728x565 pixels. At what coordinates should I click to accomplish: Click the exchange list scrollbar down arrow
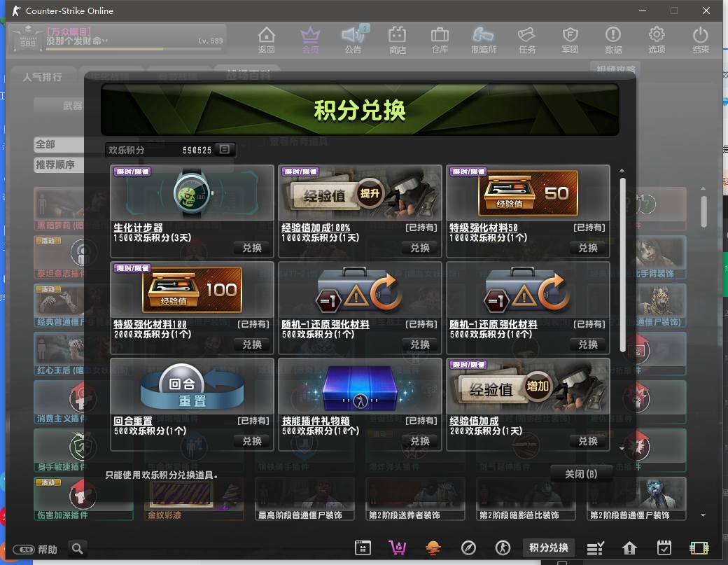click(x=622, y=449)
